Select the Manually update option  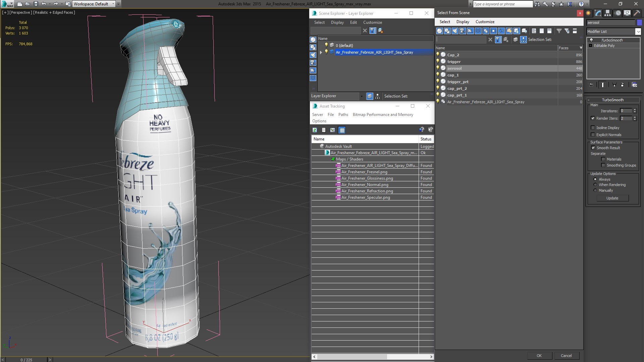595,190
